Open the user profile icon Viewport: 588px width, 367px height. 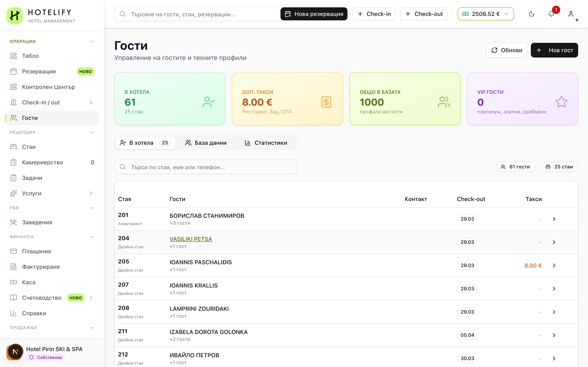[x=571, y=14]
